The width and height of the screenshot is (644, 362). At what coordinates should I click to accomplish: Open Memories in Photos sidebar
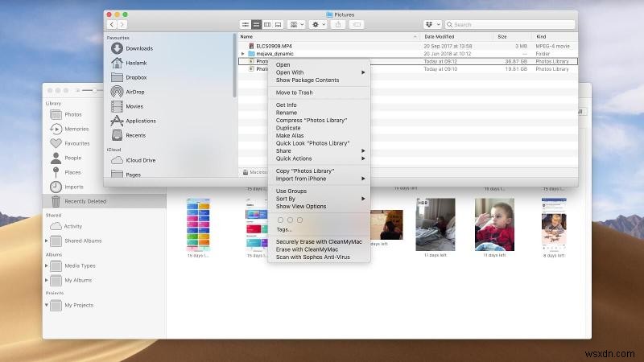coord(76,129)
